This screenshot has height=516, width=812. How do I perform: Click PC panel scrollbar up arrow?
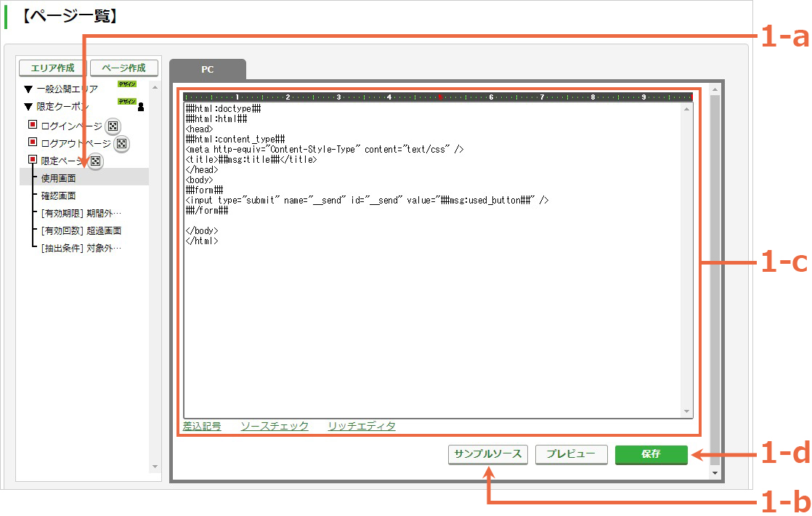coord(715,89)
